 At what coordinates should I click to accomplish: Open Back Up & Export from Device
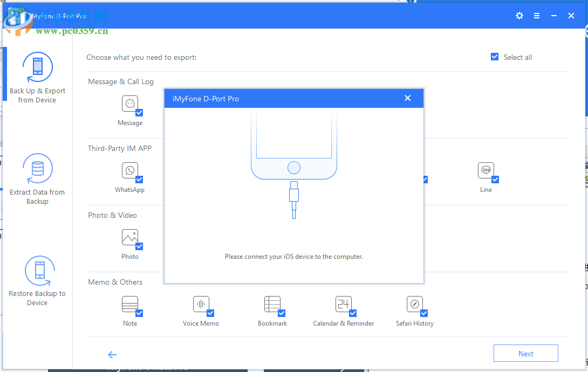[x=37, y=78]
